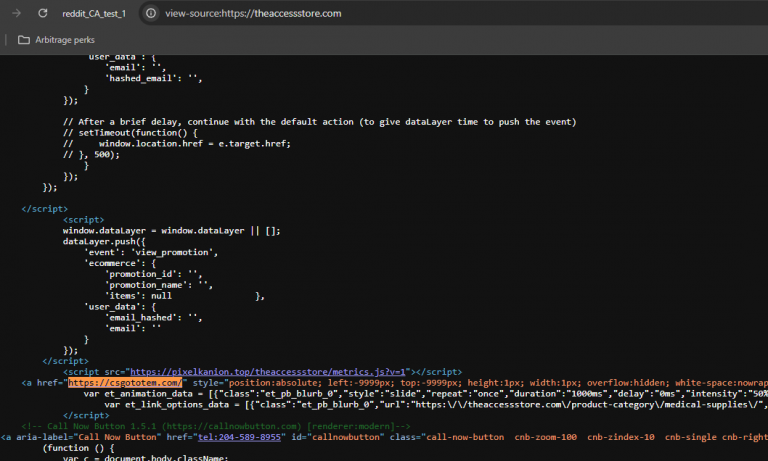Click the address bar URL theaccessstore.com

click(253, 13)
